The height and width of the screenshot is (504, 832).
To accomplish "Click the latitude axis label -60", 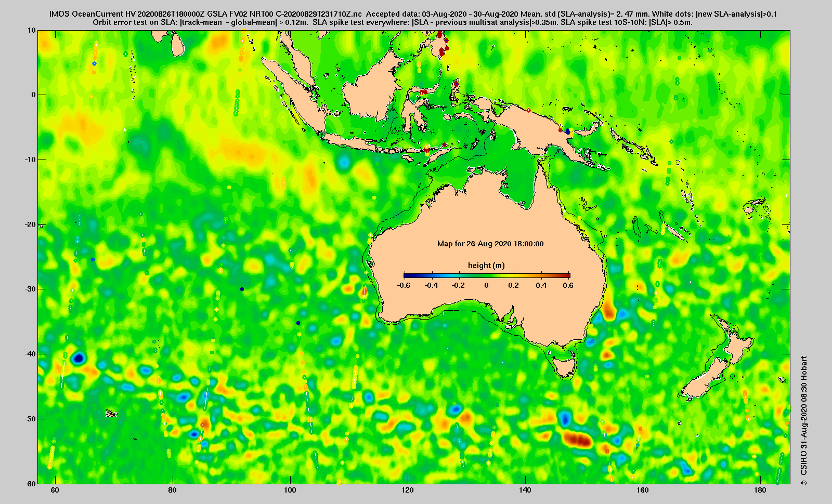I will (30, 483).
